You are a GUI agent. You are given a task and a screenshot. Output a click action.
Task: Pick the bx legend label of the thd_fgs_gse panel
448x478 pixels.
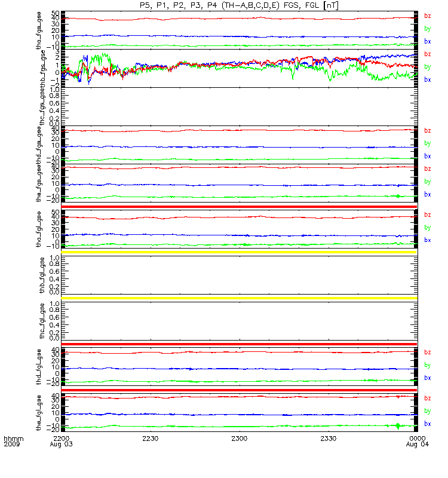click(427, 157)
